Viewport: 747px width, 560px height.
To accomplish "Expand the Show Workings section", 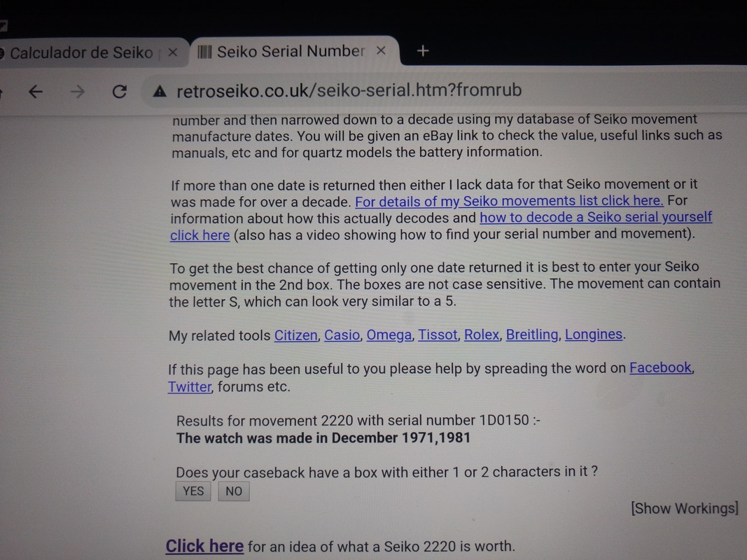I will (684, 508).
